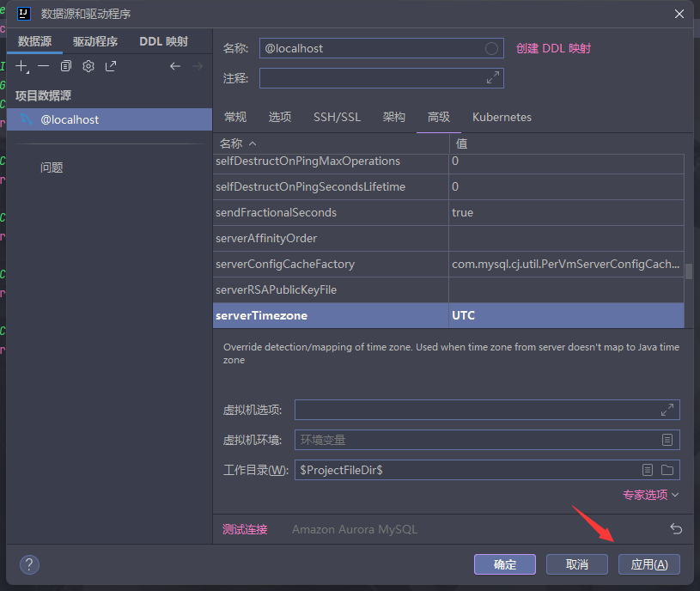The image size is (700, 591).
Task: Click the revert arrow icon near the driver name
Action: tap(675, 529)
